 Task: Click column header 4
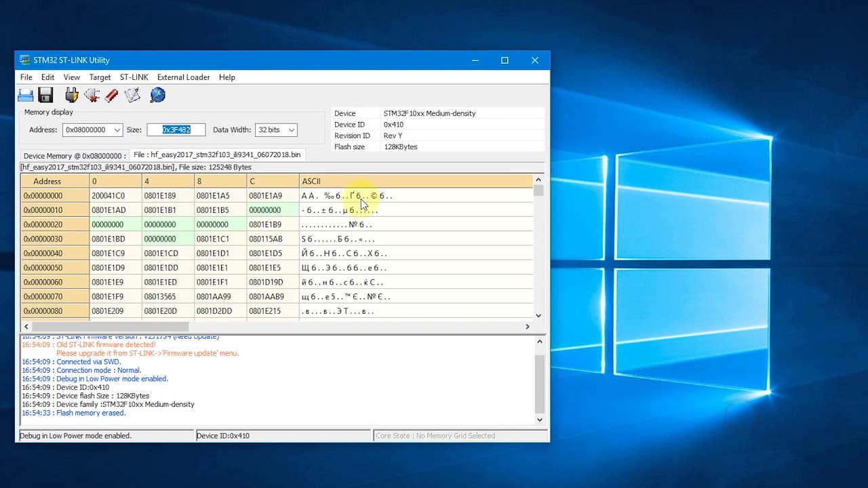(168, 181)
